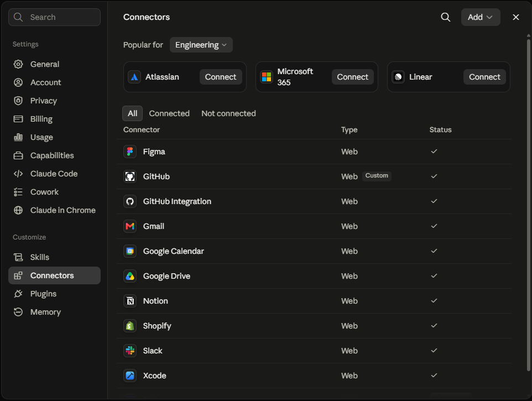This screenshot has height=401, width=532.
Task: Open the Usage page
Action: pos(54,137)
